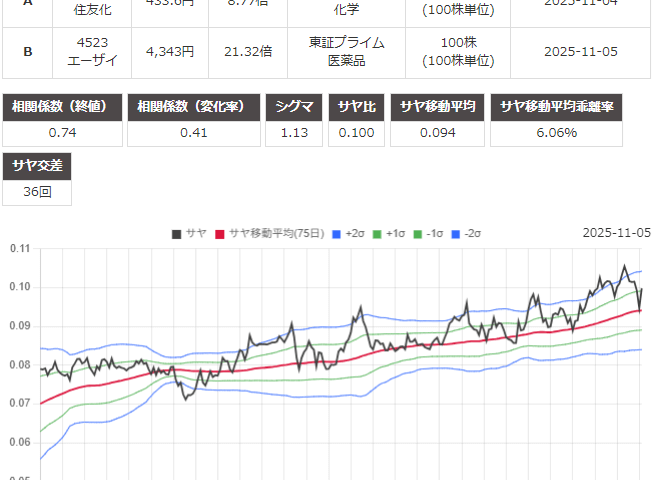Click the 相関係数（終値） header
The image size is (655, 480).
[64, 107]
